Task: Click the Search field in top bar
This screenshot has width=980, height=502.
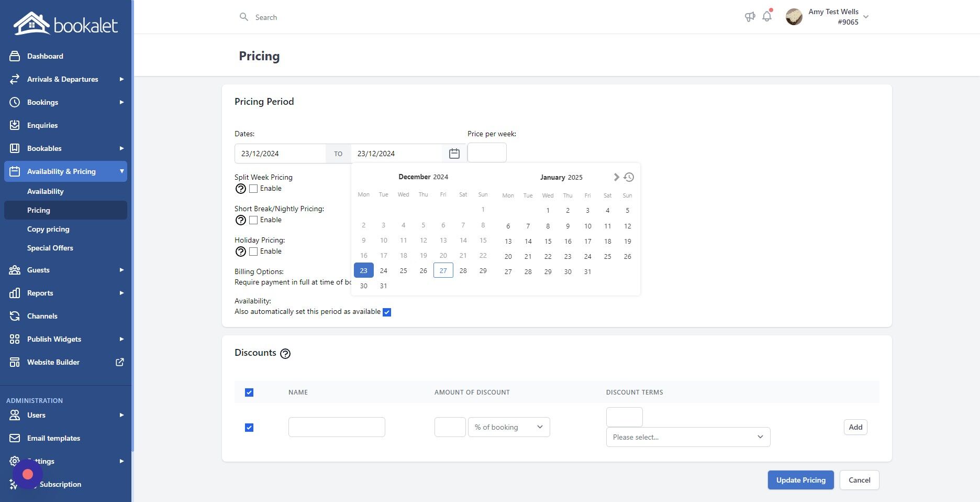Action: [x=266, y=17]
